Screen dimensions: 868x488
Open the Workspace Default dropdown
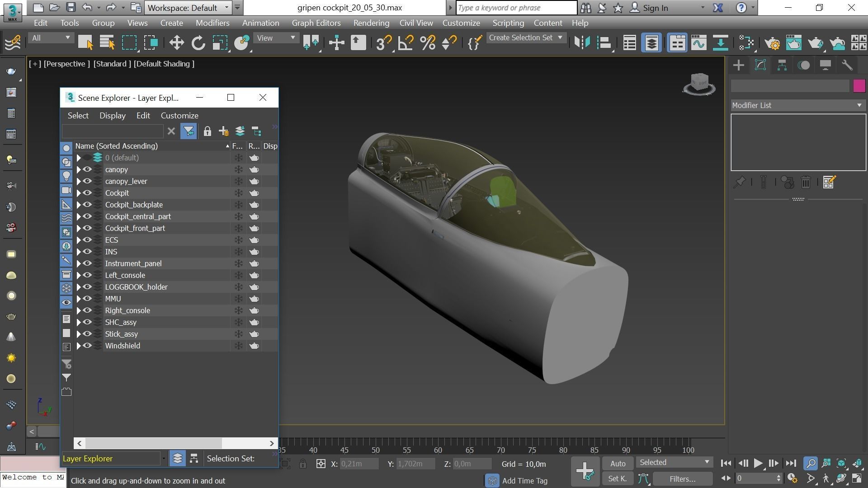point(188,8)
